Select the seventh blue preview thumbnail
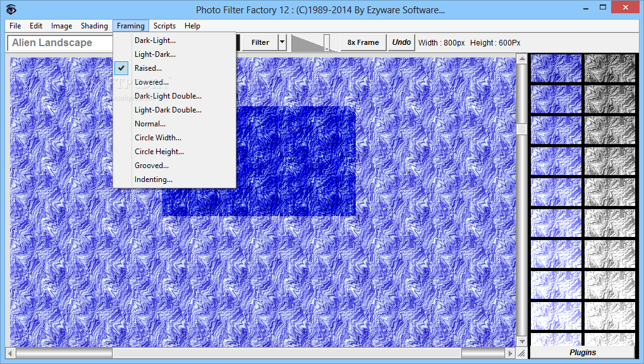The image size is (644, 364). [556, 254]
